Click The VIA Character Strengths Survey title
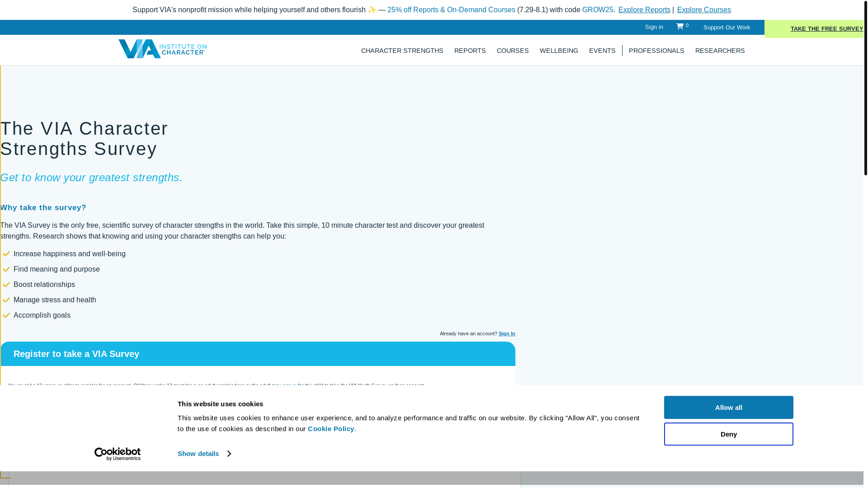 (x=84, y=139)
